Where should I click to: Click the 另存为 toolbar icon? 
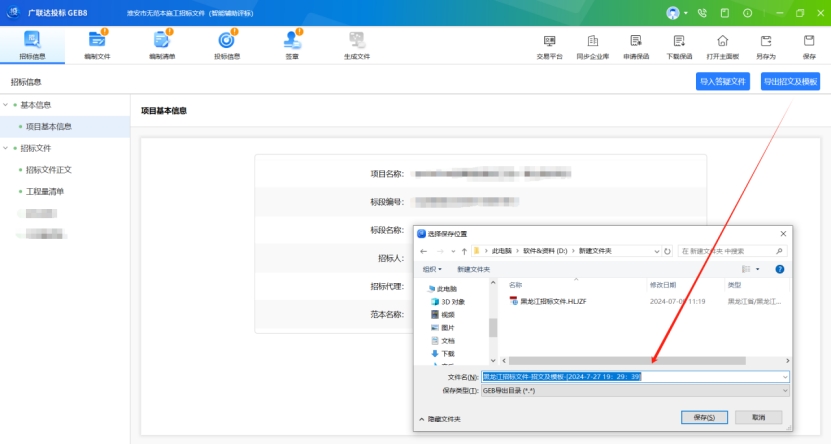coord(766,42)
